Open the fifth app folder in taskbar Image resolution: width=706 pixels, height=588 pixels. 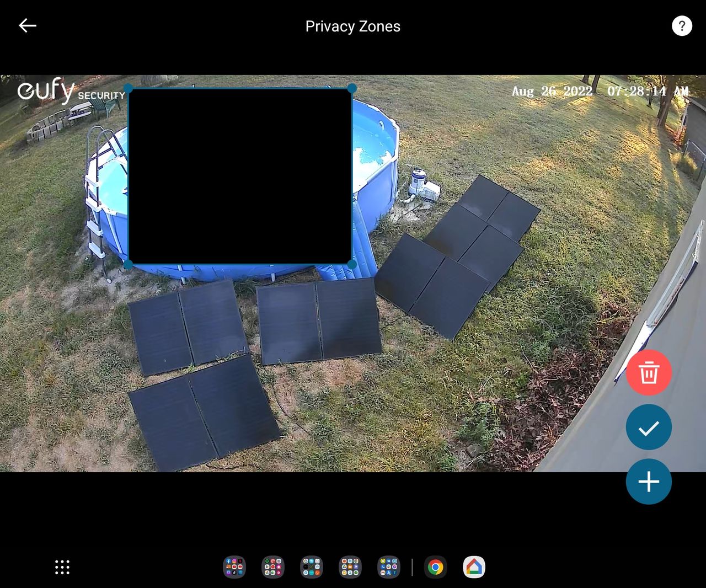[x=389, y=567]
